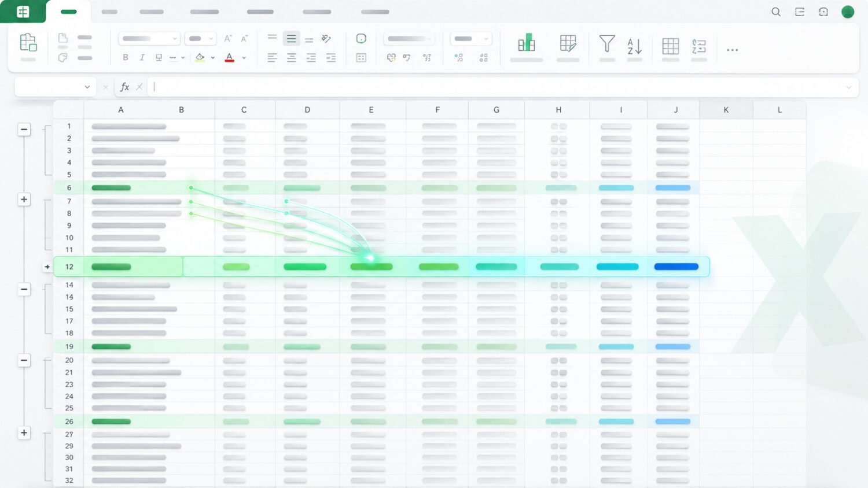Select row header 6
The image size is (868, 488).
point(69,187)
